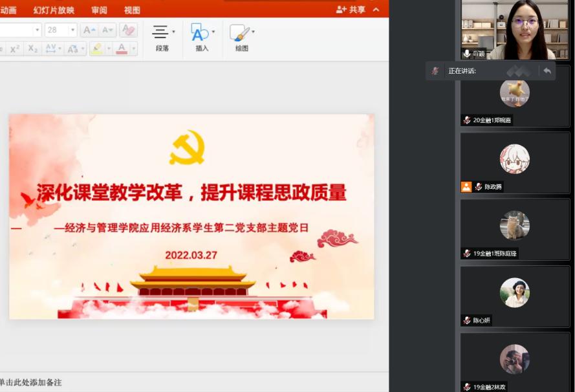This screenshot has width=575, height=392.
Task: Open the 段落 paragraph tool
Action: point(162,38)
